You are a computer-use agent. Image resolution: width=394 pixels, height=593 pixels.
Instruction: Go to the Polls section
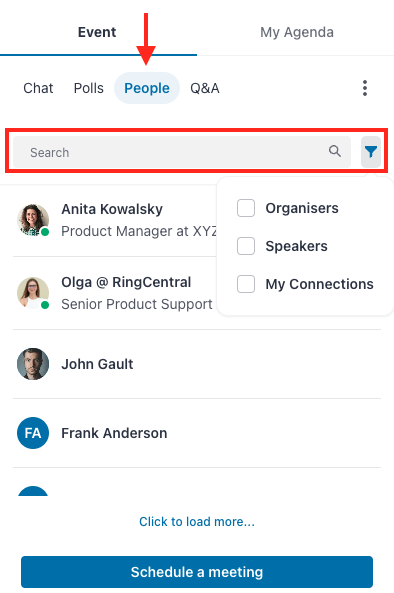tap(88, 88)
